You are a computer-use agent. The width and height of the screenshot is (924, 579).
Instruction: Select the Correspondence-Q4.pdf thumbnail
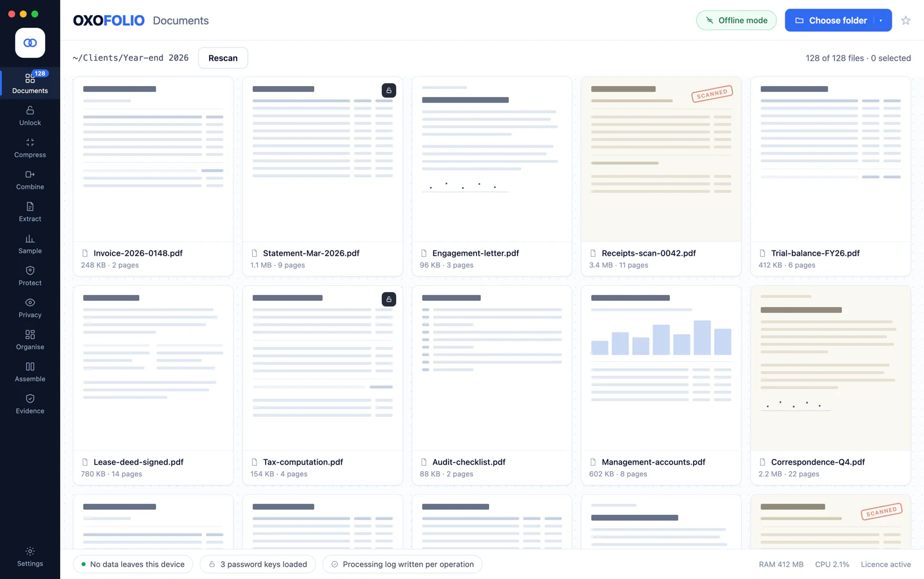830,368
